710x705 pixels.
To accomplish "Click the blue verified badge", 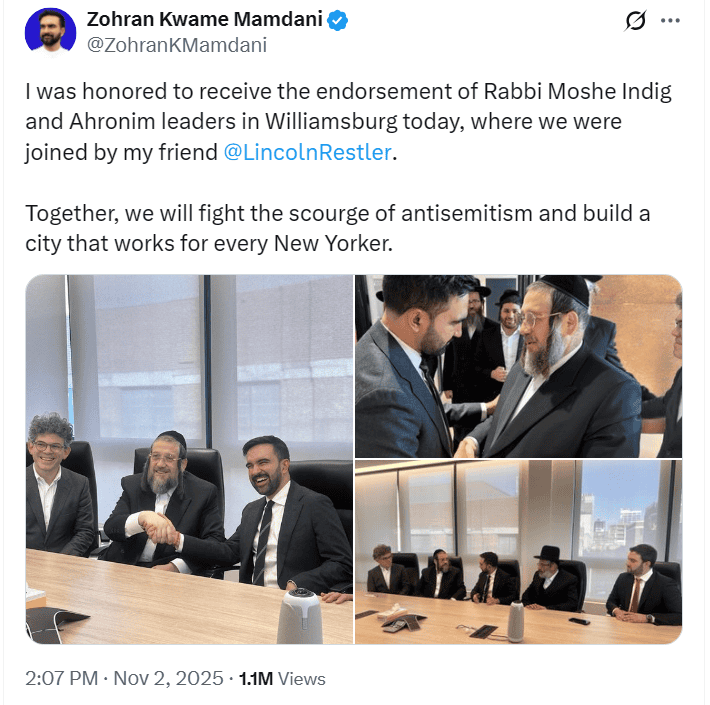I will pyautogui.click(x=337, y=20).
